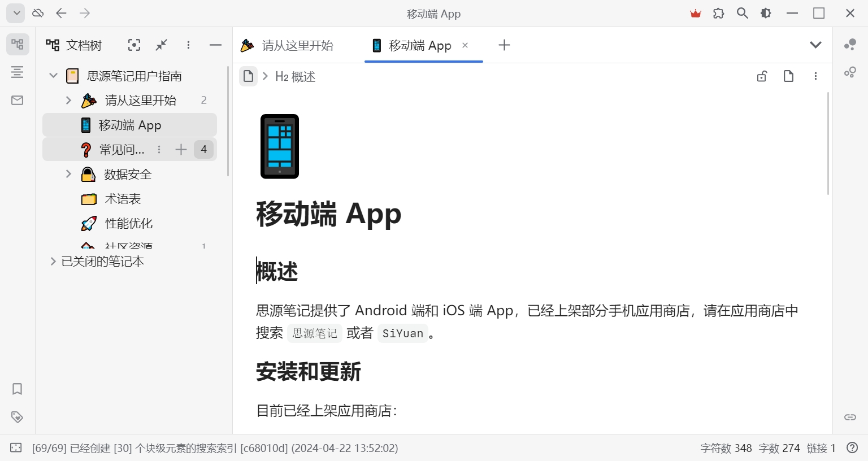This screenshot has width=868, height=461.
Task: Open the tags dock panel
Action: (x=18, y=417)
